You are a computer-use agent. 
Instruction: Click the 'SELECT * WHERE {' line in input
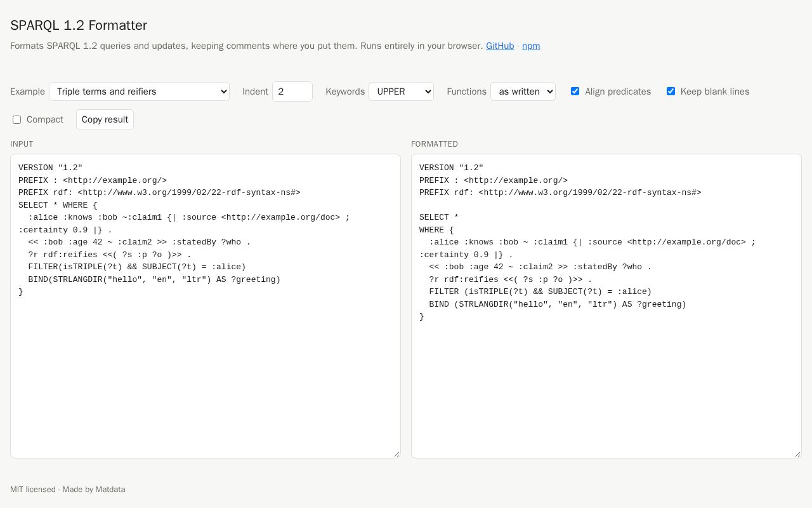[x=58, y=205]
